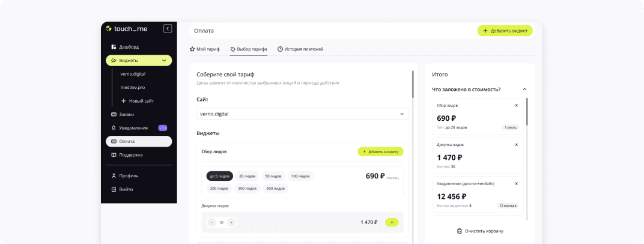Click the Собери свой тариф heading
Image resolution: width=644 pixels, height=244 pixels.
(x=225, y=75)
